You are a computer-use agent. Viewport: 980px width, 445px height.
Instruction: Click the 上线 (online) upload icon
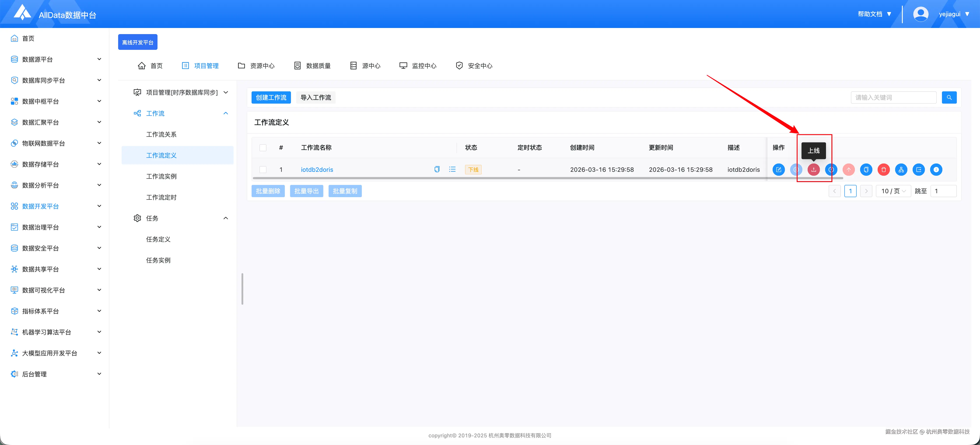tap(813, 169)
